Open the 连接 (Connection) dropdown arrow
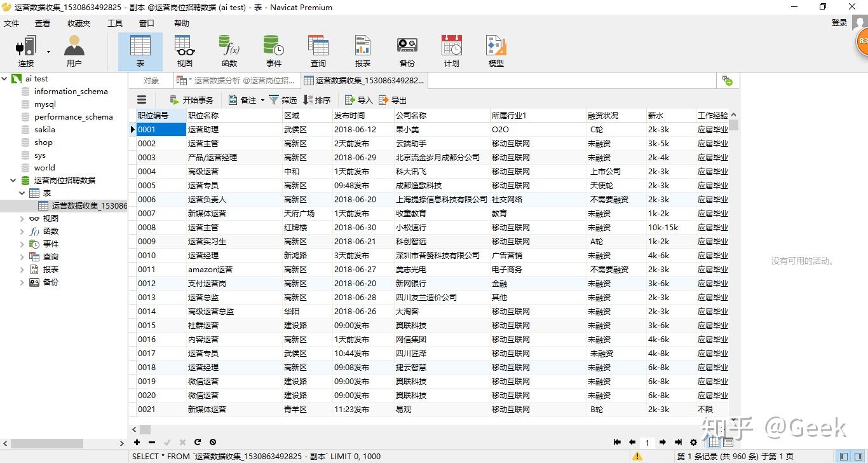Screen dimensions: 868x463 tap(48, 52)
